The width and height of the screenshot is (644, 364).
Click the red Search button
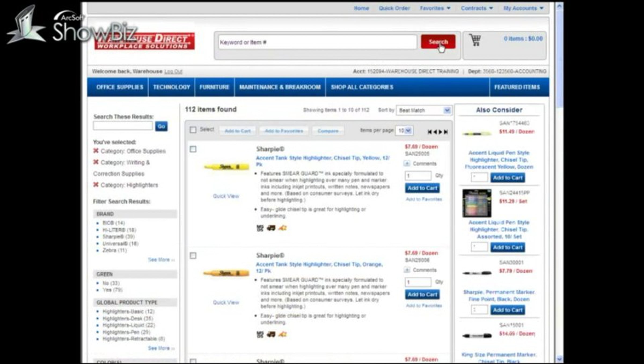pos(438,42)
